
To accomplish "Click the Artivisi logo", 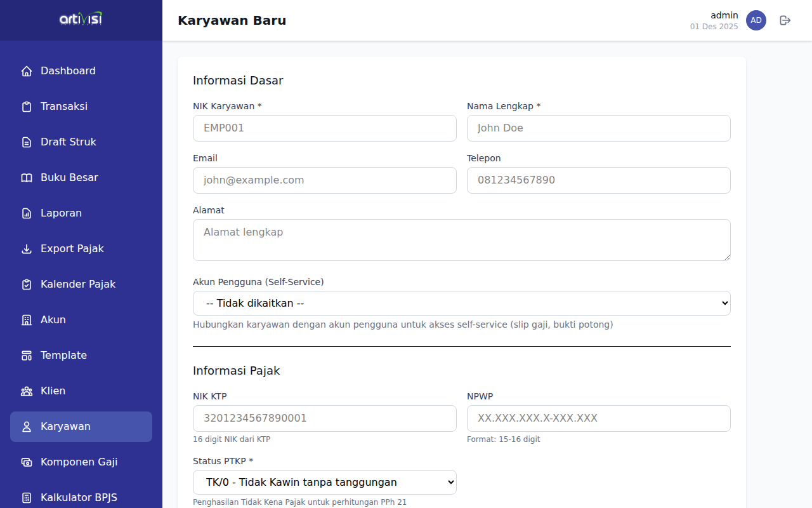I will pyautogui.click(x=81, y=19).
